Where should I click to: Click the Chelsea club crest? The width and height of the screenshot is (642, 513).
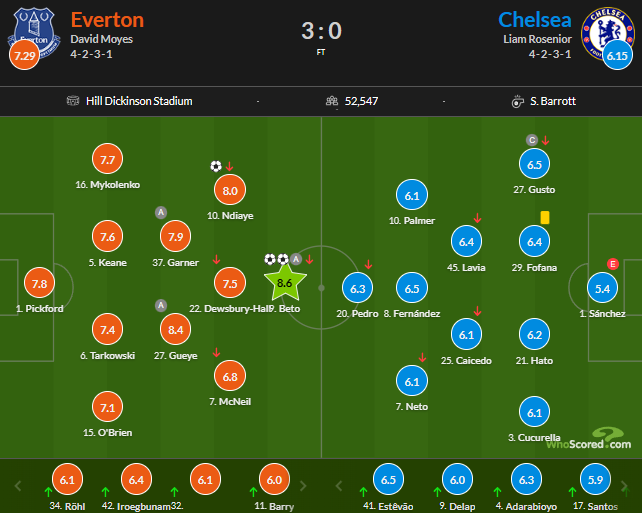click(607, 33)
